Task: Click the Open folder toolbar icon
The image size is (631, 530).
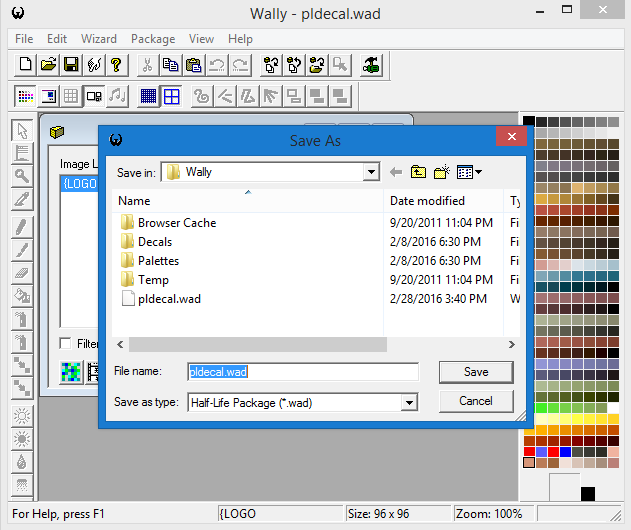Action: (48, 65)
